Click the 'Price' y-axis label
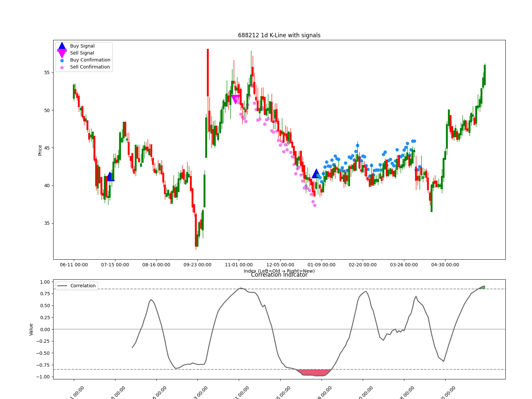 pos(40,150)
